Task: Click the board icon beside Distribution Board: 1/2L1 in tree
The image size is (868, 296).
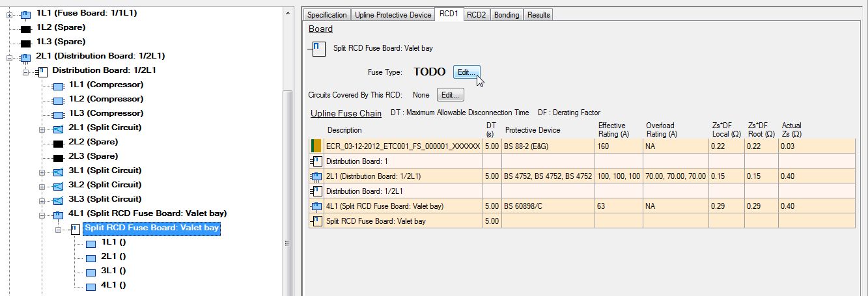Action: (41, 72)
